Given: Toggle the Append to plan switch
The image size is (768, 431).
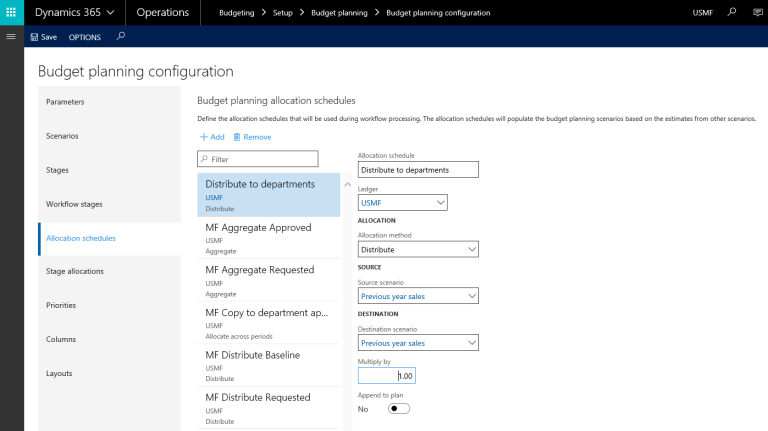Looking at the screenshot, I should click(399, 408).
